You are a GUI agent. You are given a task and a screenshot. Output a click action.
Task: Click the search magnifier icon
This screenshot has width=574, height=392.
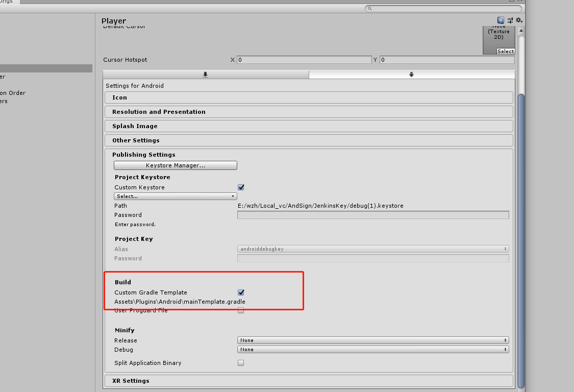[x=370, y=9]
